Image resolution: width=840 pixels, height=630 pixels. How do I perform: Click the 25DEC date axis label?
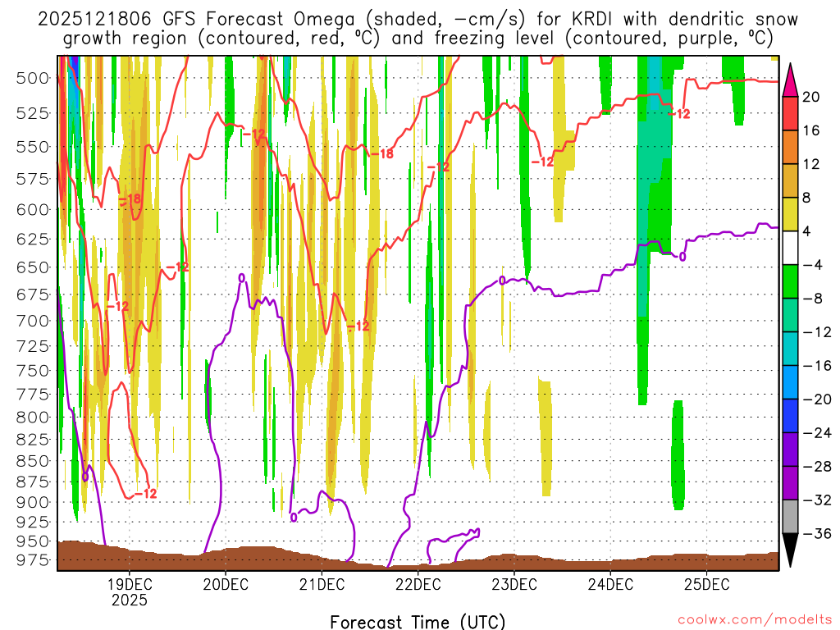[706, 584]
